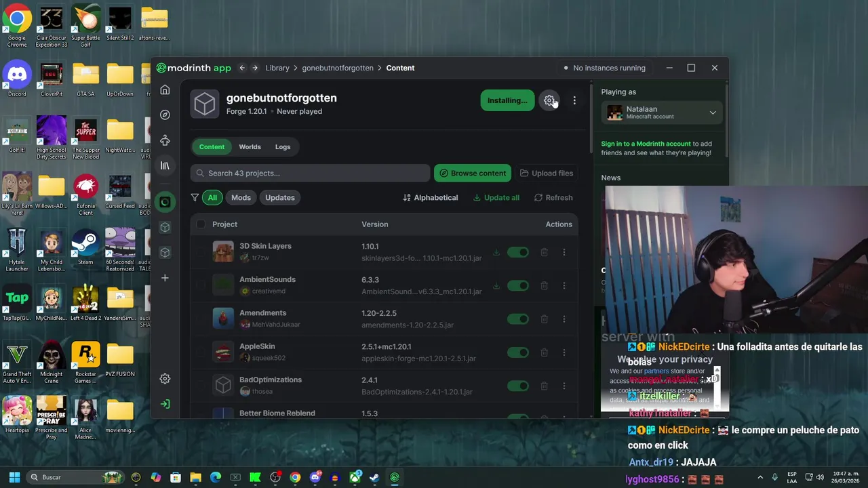Open gonebutnotforgotten breadcrumb link
868x488 pixels.
point(338,68)
